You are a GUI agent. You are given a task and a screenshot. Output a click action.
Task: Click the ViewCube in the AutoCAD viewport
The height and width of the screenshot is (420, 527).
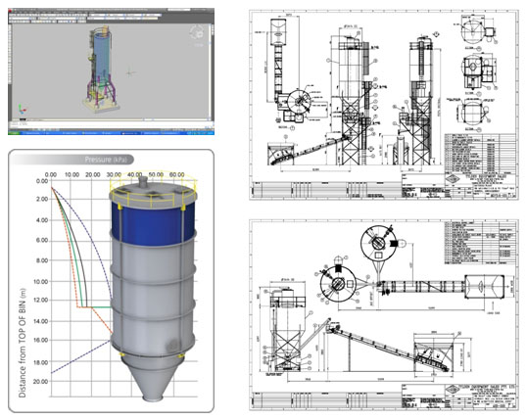[197, 32]
